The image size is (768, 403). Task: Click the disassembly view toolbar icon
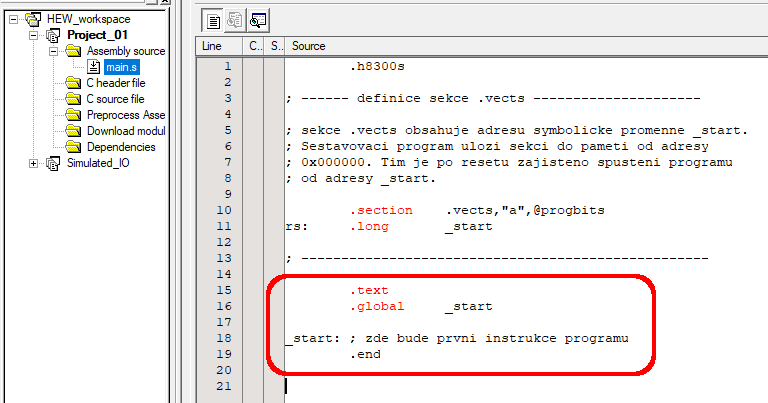click(235, 19)
